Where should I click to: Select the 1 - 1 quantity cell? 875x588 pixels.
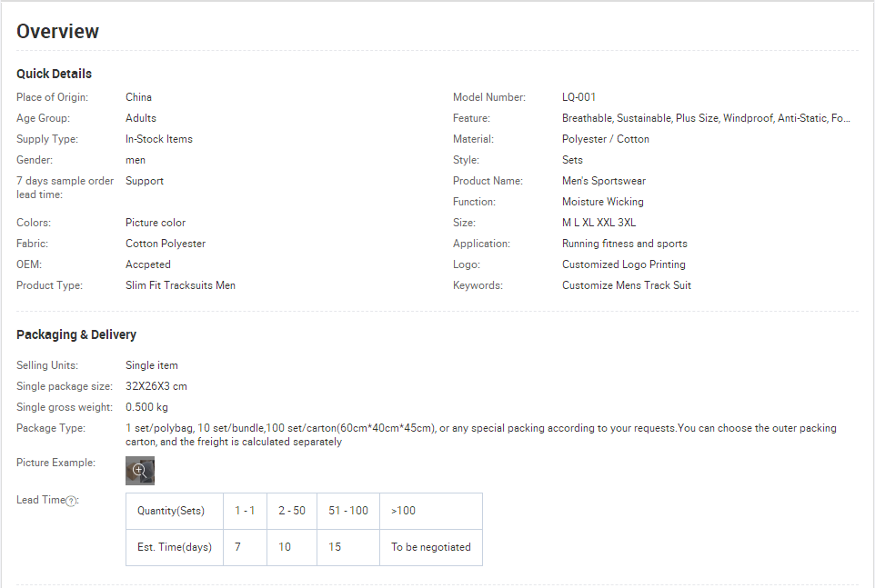point(245,511)
